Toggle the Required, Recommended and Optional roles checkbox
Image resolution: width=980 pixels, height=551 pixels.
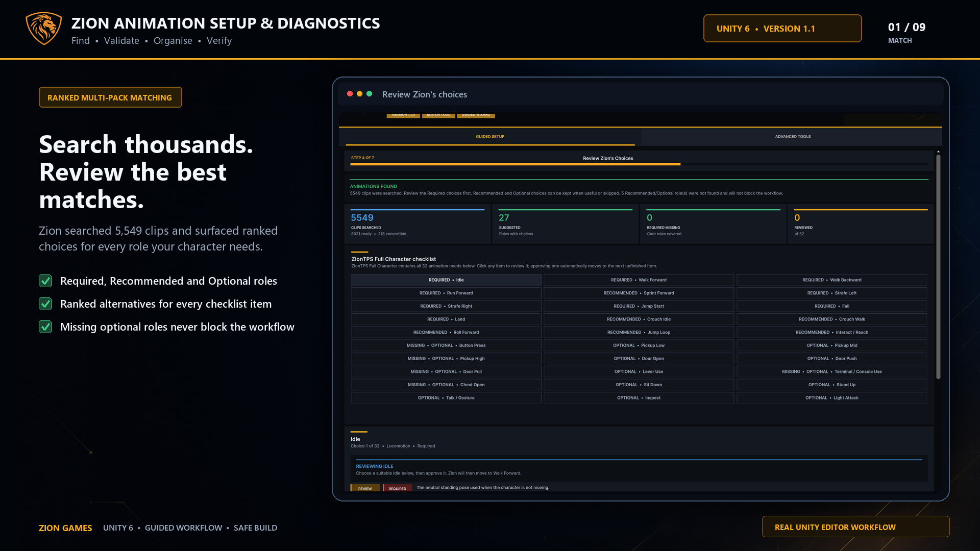(45, 281)
